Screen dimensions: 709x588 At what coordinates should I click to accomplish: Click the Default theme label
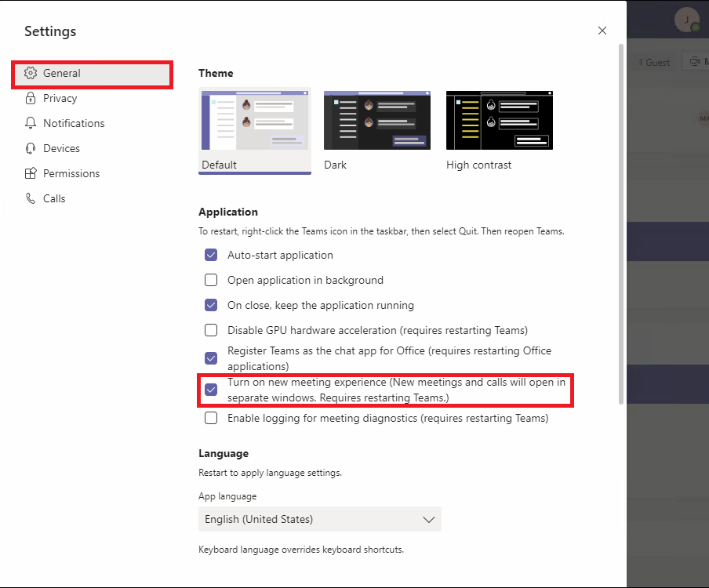[x=220, y=165]
